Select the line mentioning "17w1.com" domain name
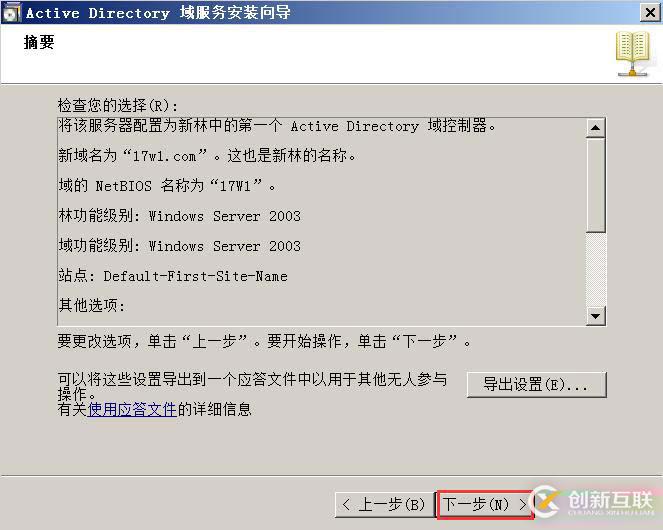Viewport: 663px width, 530px height. click(208, 156)
